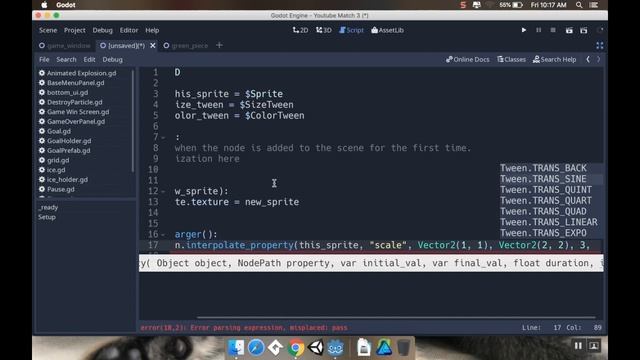The image size is (640, 360).
Task: Stop the running scene
Action: [x=553, y=30]
